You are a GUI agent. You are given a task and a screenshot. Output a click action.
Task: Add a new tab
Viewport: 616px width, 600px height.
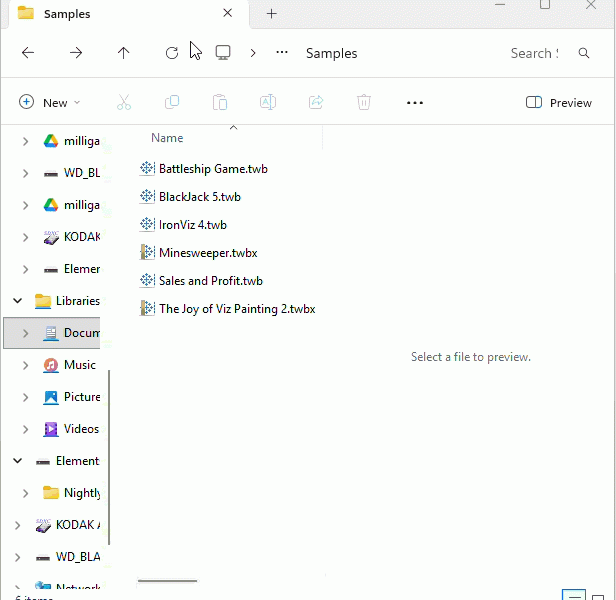click(271, 14)
